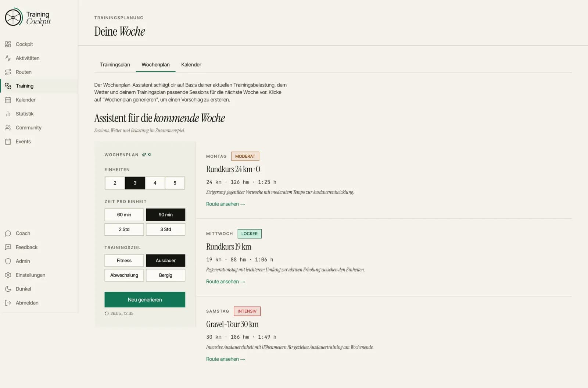Open Cockpit in the sidebar
The width and height of the screenshot is (588, 388).
tap(39, 44)
